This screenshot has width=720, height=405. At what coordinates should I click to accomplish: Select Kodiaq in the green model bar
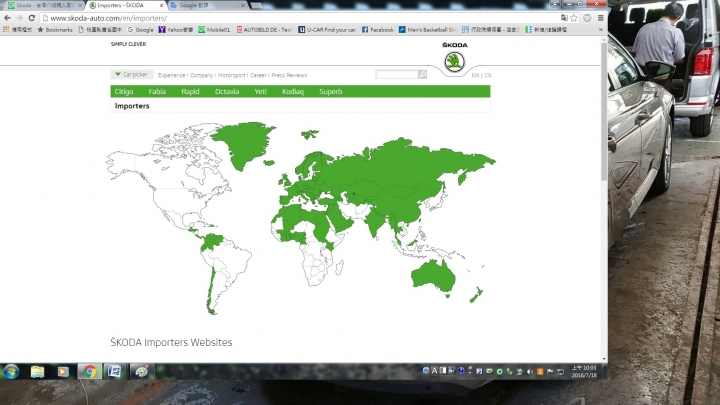click(293, 91)
